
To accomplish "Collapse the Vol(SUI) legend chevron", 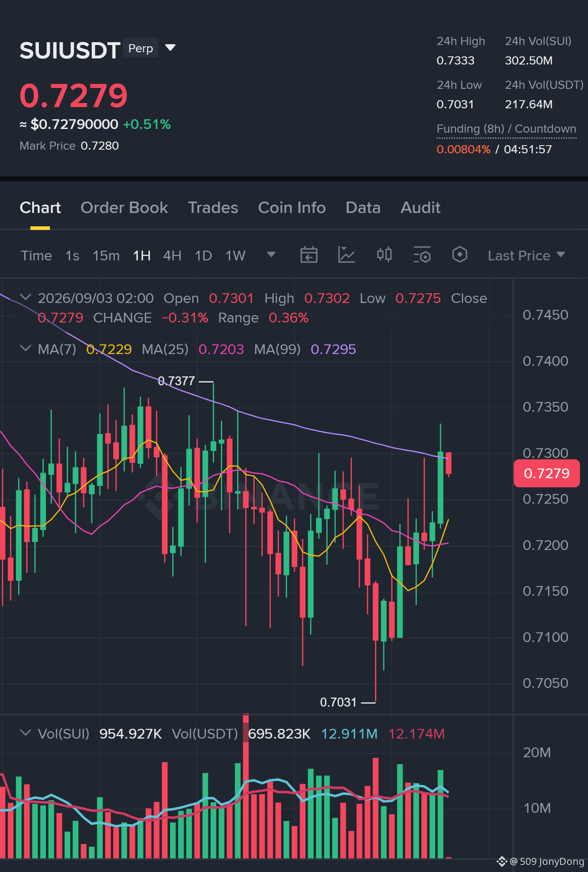I will tap(25, 733).
